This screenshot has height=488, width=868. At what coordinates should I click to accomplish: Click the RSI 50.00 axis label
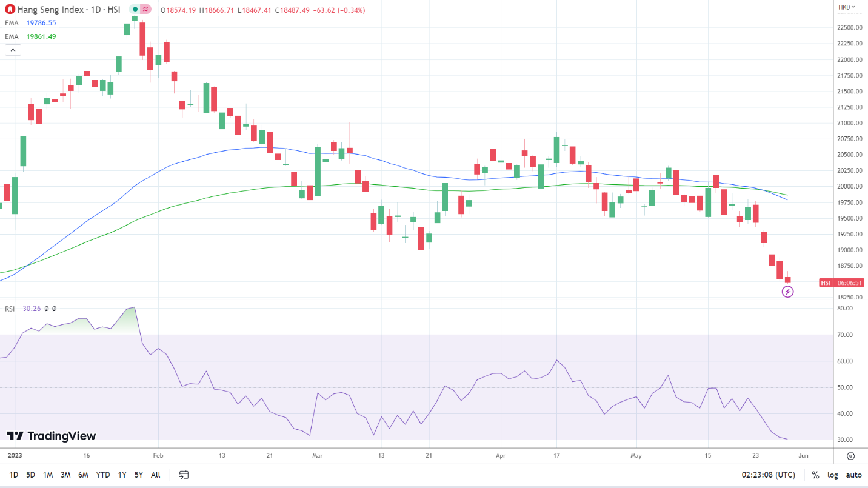[x=845, y=387]
